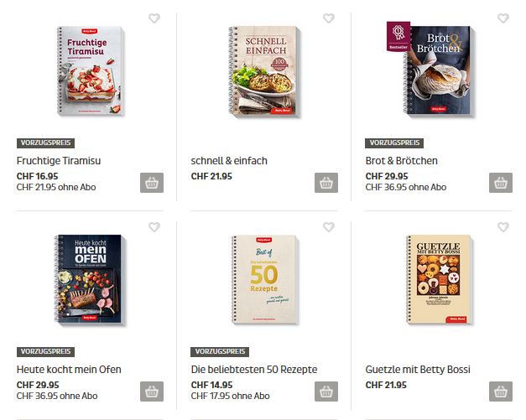Mark Brot & Brötchen as favorite
526x420 pixels.
pos(503,18)
